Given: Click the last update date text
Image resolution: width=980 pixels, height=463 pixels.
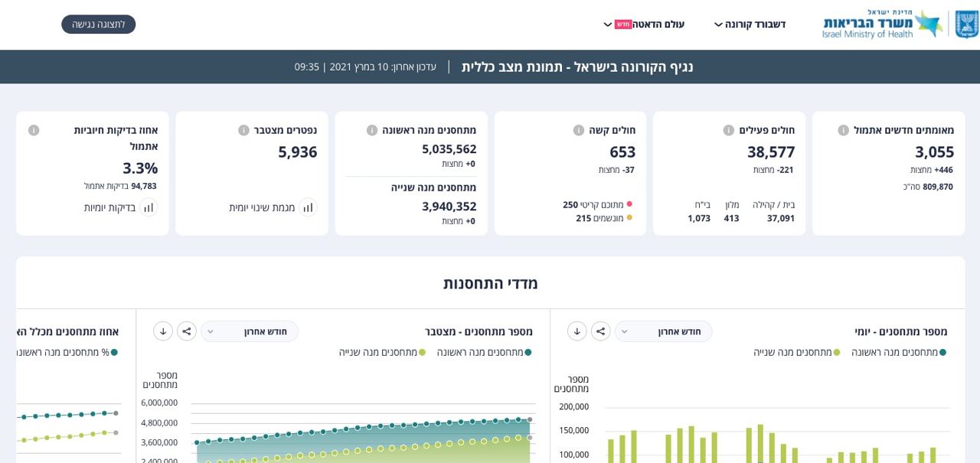Looking at the screenshot, I should 365,67.
